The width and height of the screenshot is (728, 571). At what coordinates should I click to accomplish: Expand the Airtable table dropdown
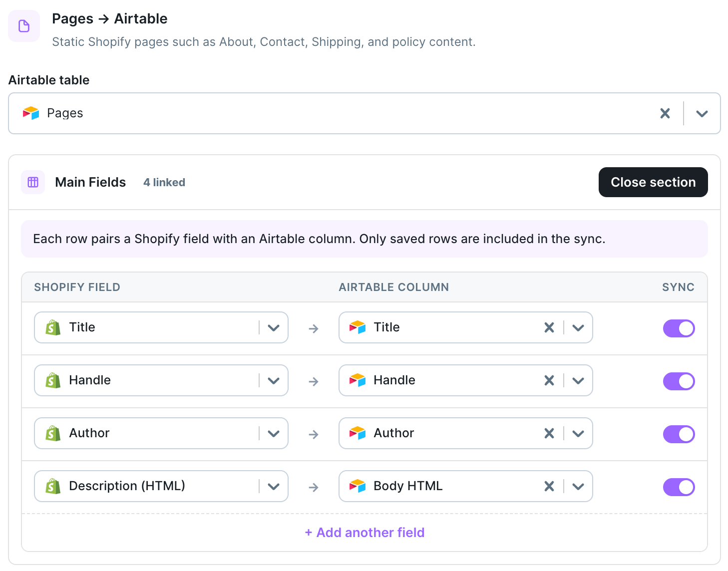(702, 113)
